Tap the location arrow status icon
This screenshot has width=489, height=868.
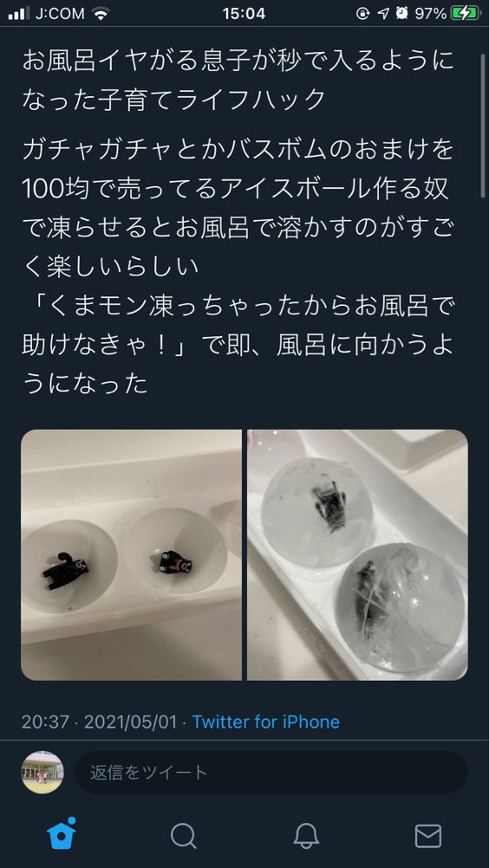[x=383, y=14]
